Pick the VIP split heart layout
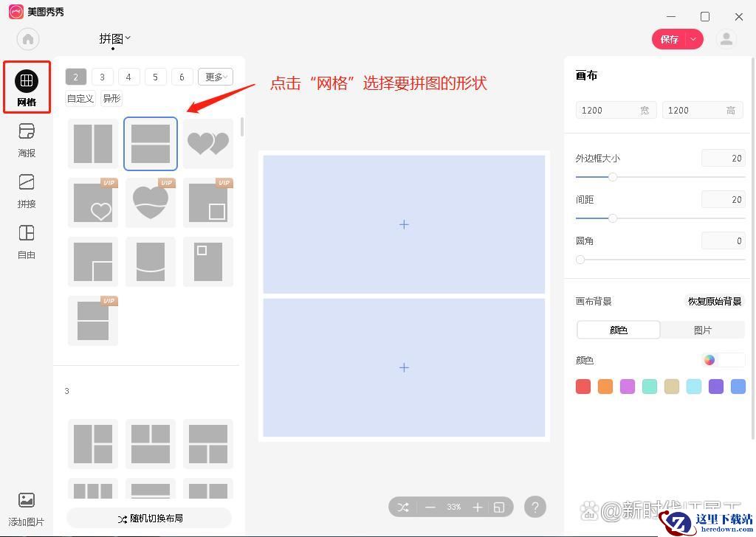This screenshot has width=756, height=537. point(151,203)
